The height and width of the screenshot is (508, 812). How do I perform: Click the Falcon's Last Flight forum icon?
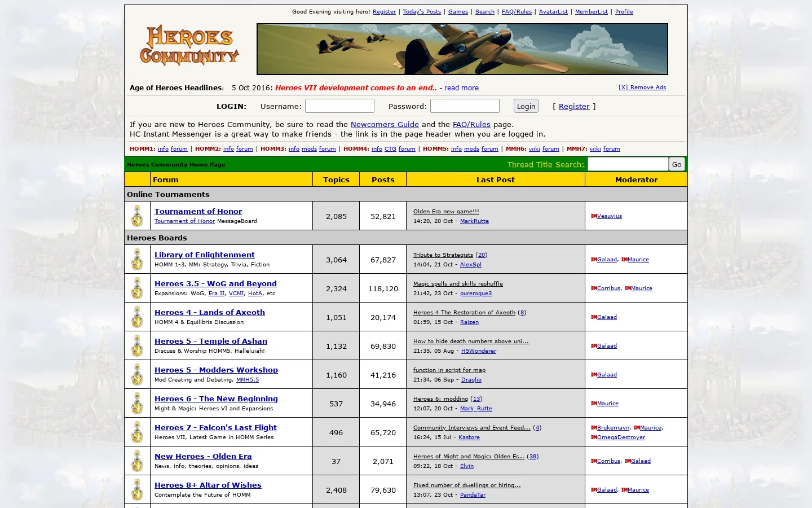point(137,432)
